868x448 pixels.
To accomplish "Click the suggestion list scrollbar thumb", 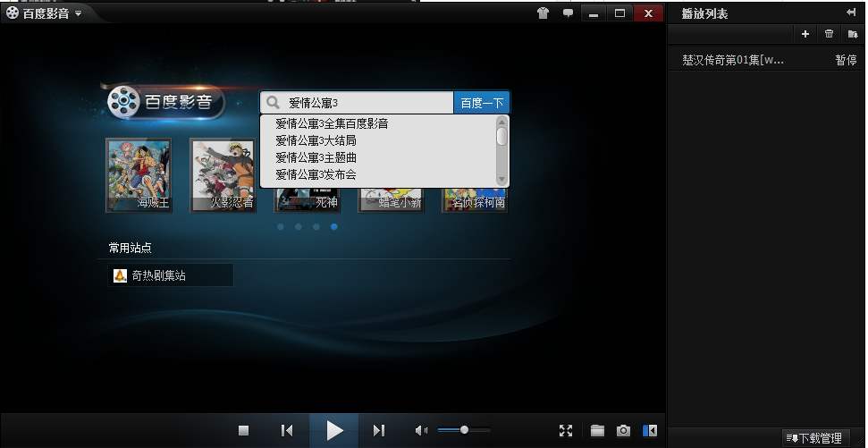I will tap(501, 136).
